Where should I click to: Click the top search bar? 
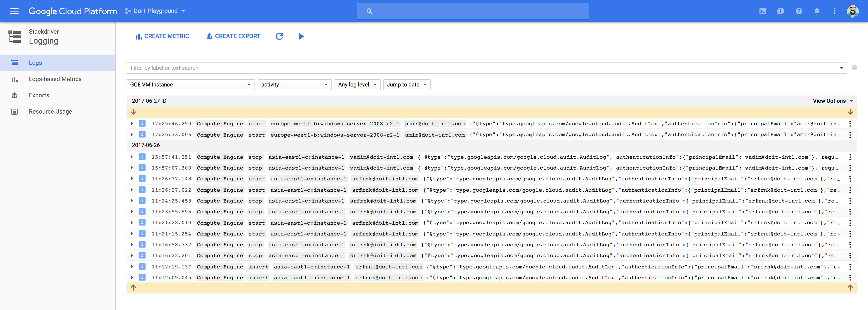tap(473, 11)
